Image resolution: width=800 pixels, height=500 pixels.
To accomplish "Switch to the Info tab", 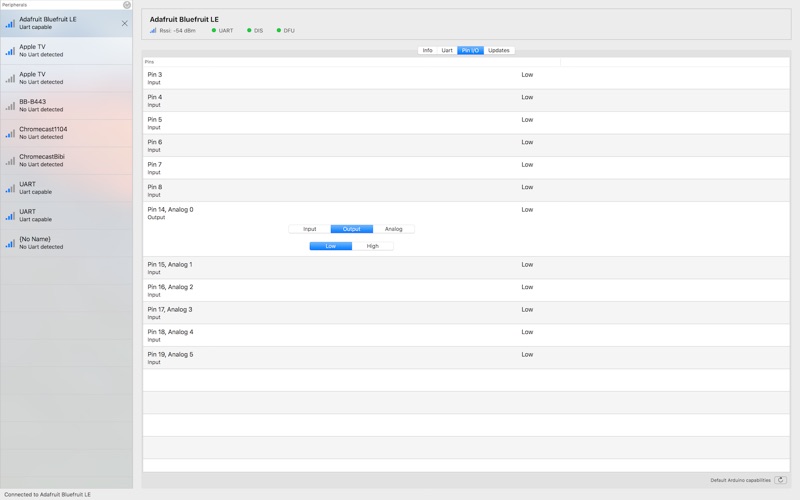I will (428, 51).
